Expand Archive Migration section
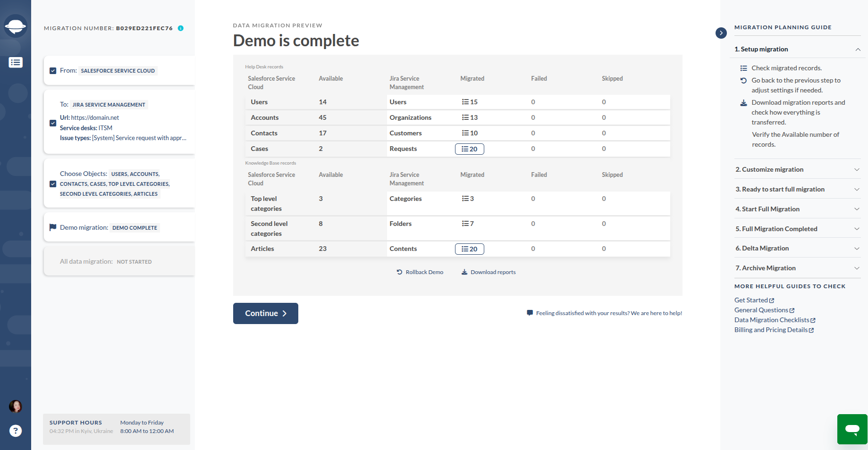 (x=798, y=268)
